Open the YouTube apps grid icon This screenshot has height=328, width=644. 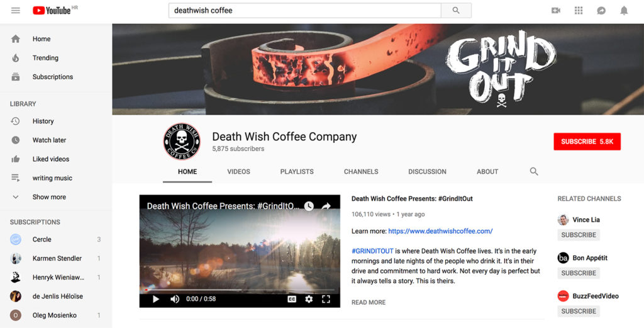(579, 11)
